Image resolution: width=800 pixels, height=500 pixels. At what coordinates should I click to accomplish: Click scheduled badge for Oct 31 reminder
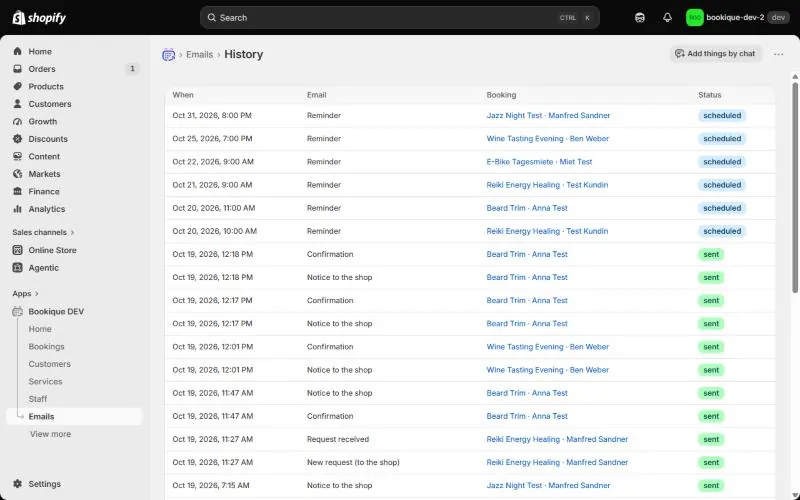[x=722, y=115]
